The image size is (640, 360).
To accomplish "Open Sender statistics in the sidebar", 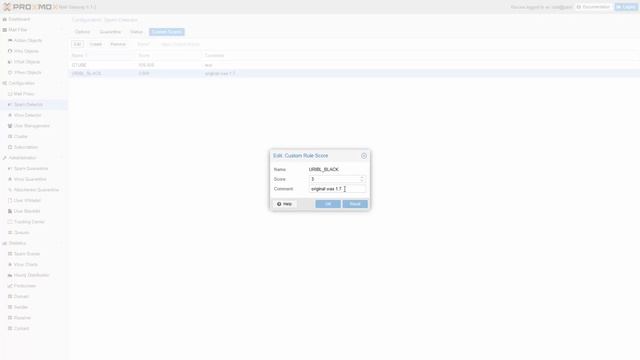I will click(20, 307).
